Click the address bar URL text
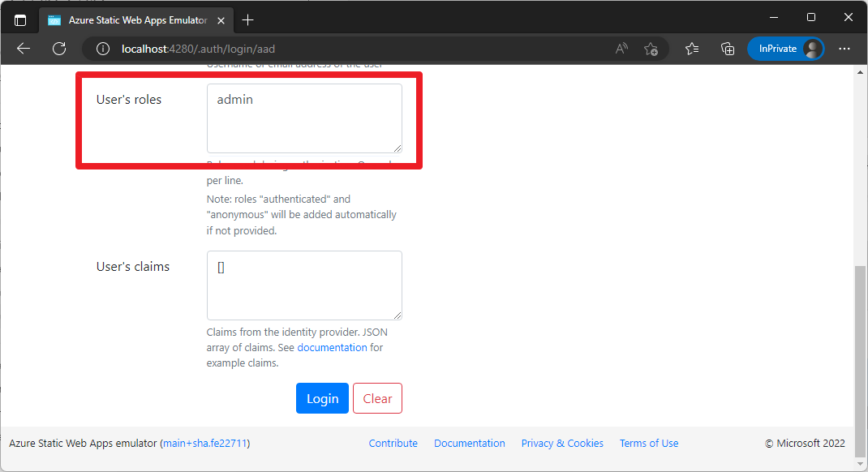Viewport: 868px width, 472px height. pos(198,49)
